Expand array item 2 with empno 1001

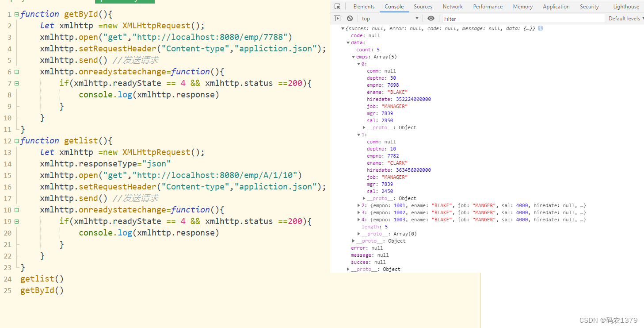(x=359, y=205)
